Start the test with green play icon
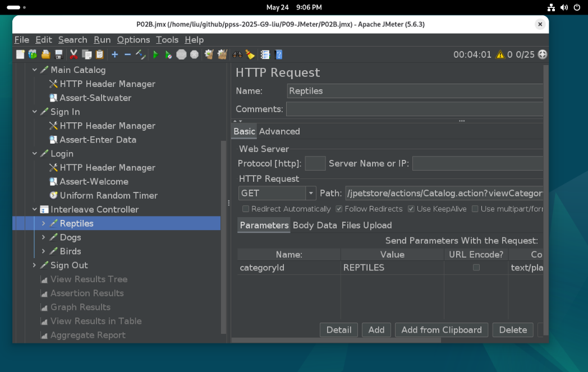The image size is (588, 372). pyautogui.click(x=155, y=55)
